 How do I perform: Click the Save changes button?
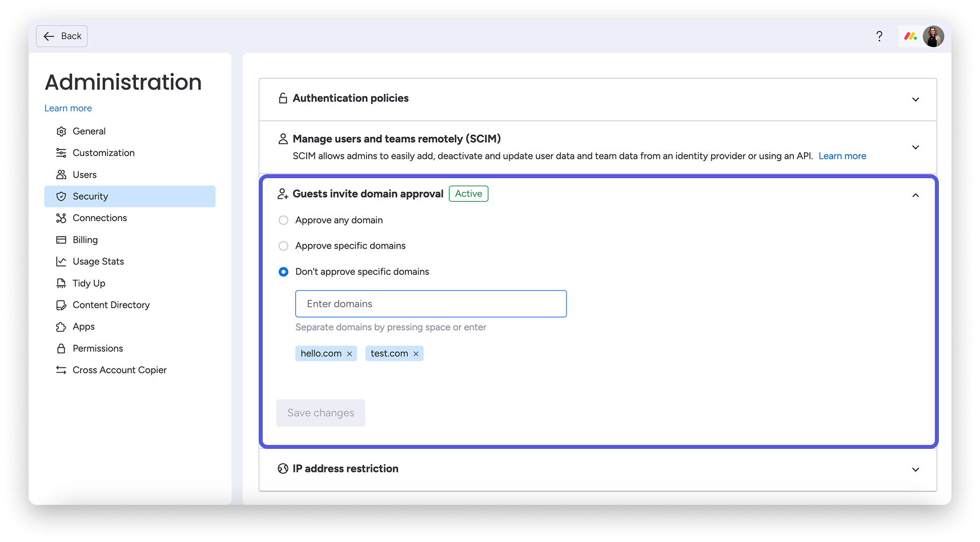(x=320, y=412)
